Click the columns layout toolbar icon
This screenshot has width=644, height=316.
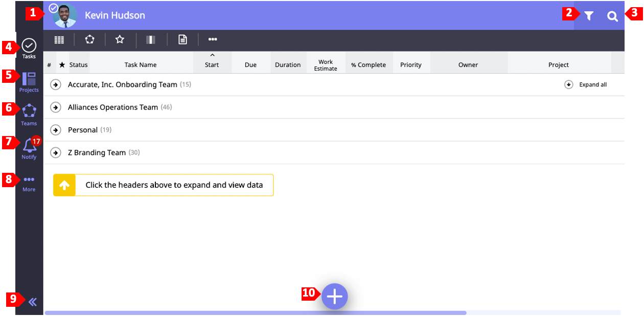pyautogui.click(x=151, y=40)
